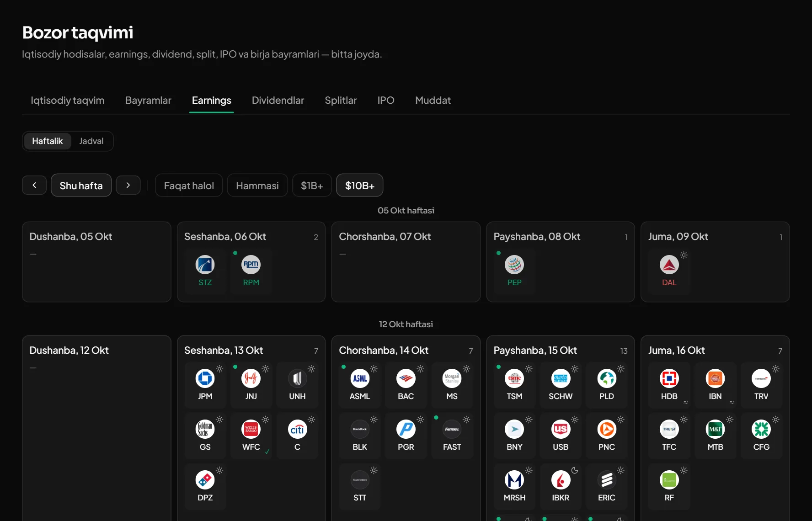Open the TSM earnings logo
This screenshot has height=521, width=812.
[x=514, y=378]
